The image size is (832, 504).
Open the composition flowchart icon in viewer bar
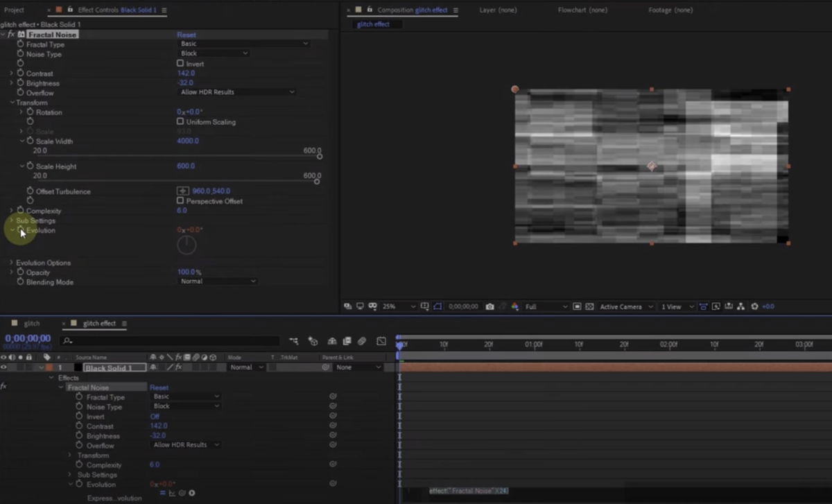pos(740,306)
